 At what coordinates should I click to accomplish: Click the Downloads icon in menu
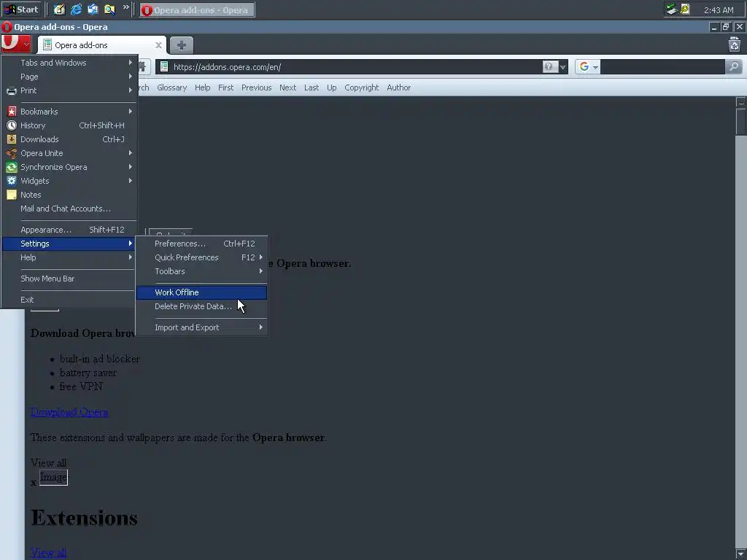pyautogui.click(x=12, y=139)
